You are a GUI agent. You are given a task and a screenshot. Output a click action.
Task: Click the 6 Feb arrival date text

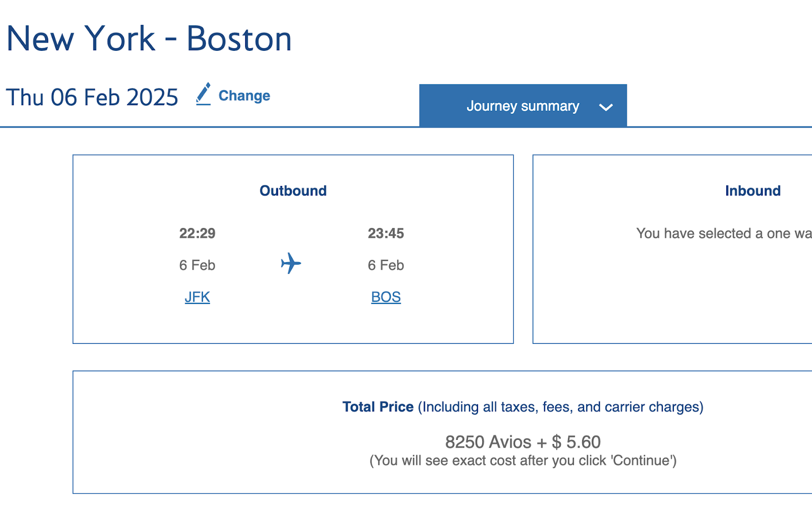(x=386, y=265)
